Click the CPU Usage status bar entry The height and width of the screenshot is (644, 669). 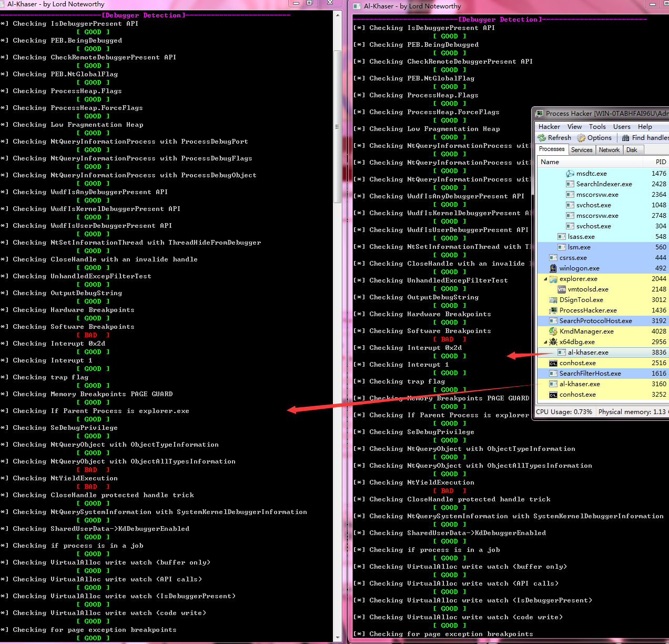coord(564,412)
